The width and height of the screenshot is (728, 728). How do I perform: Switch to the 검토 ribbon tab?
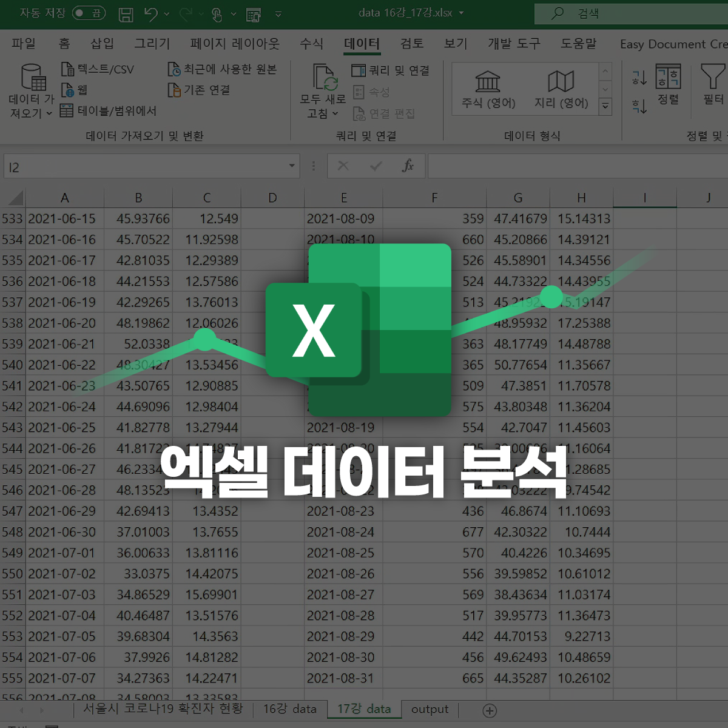pyautogui.click(x=412, y=44)
